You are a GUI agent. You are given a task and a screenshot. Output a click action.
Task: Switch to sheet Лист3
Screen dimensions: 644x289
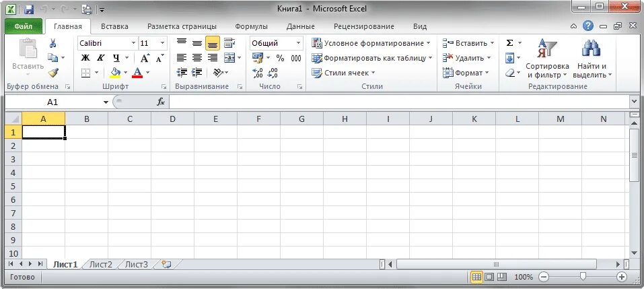pyautogui.click(x=137, y=264)
